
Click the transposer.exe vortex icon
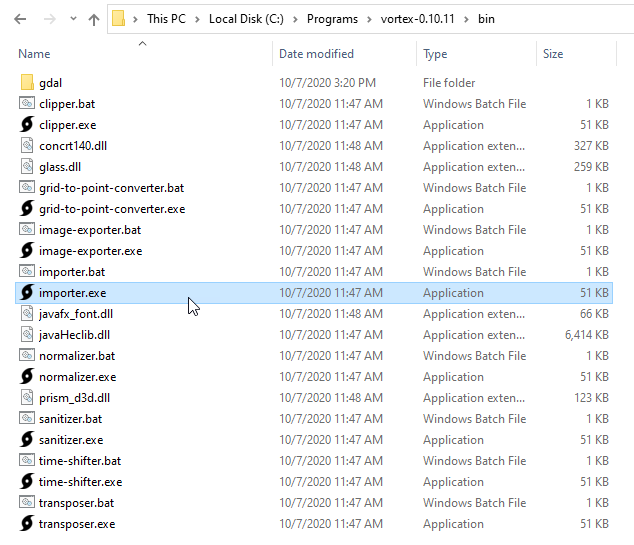[27, 524]
